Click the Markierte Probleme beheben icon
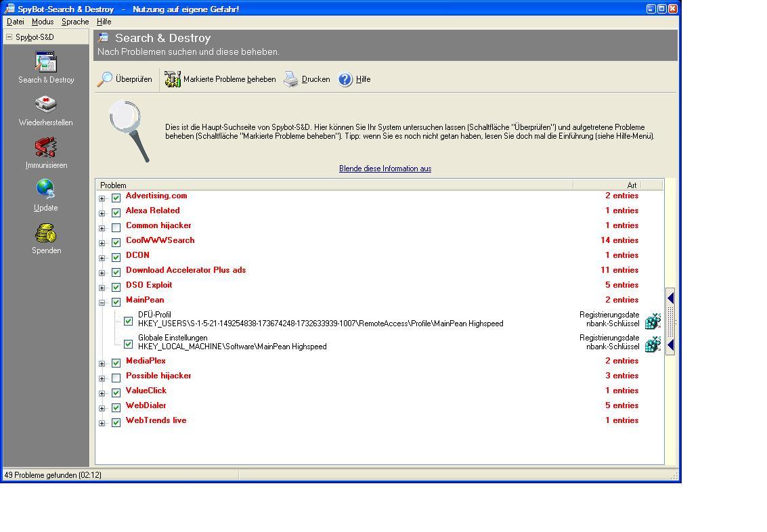The height and width of the screenshot is (532, 767). [x=172, y=79]
